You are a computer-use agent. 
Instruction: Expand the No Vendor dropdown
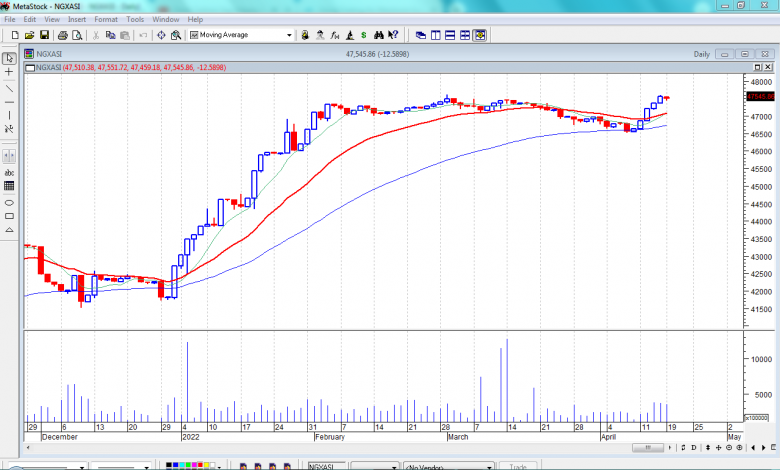490,466
